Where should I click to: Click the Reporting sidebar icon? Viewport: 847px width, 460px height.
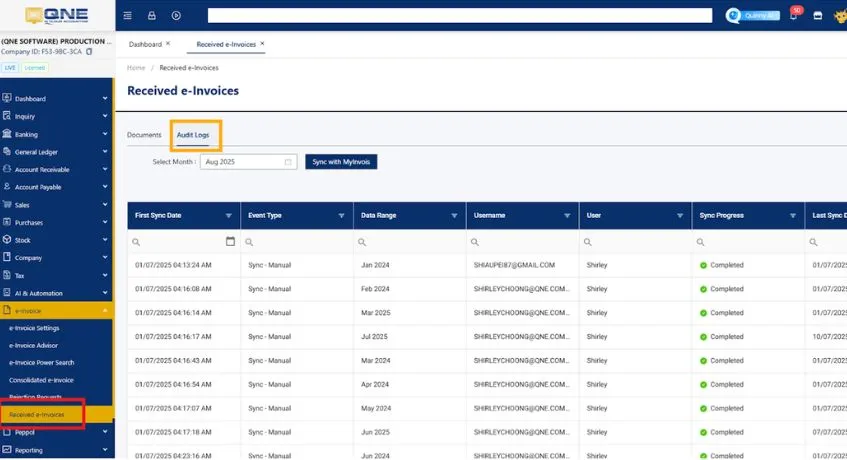[7, 449]
